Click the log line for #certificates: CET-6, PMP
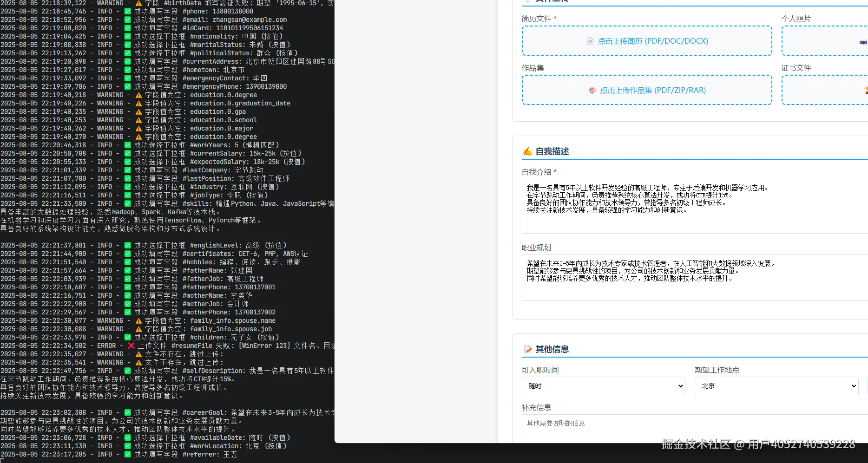The height and width of the screenshot is (463, 868). pos(154,254)
